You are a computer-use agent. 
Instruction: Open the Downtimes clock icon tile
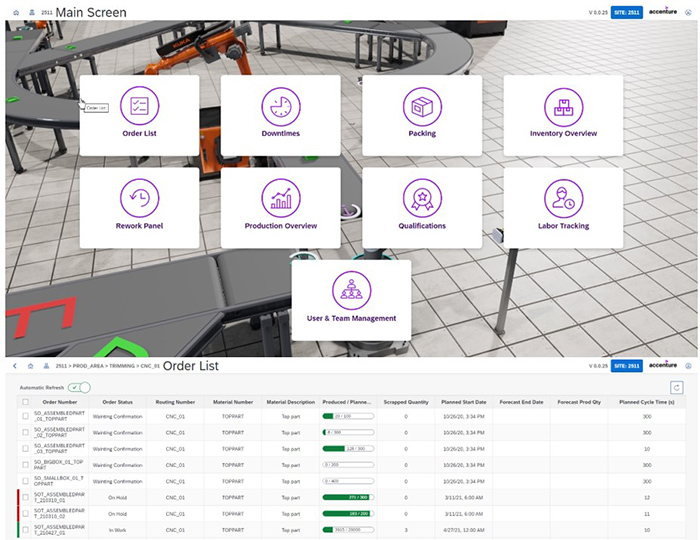coord(281,115)
